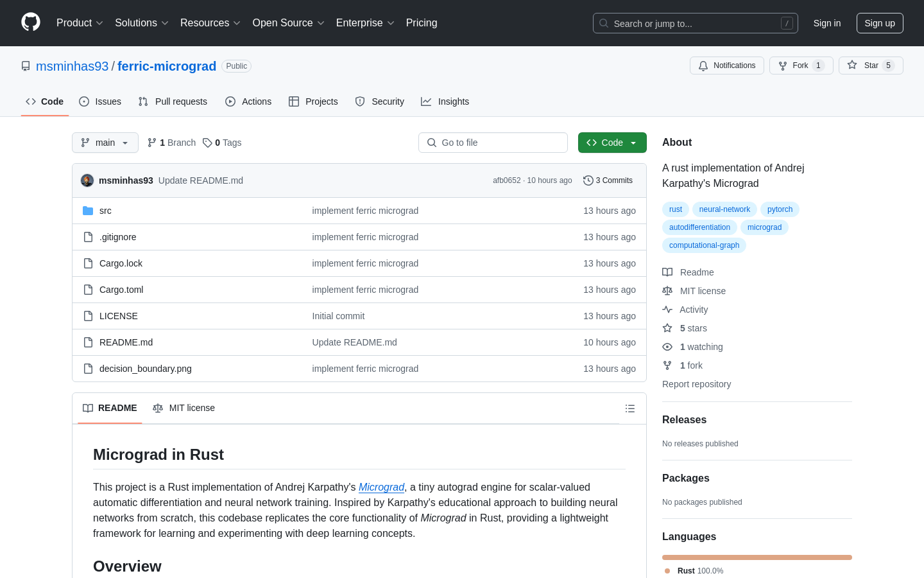This screenshot has height=578, width=924.
Task: Click Report repository link
Action: (696, 384)
